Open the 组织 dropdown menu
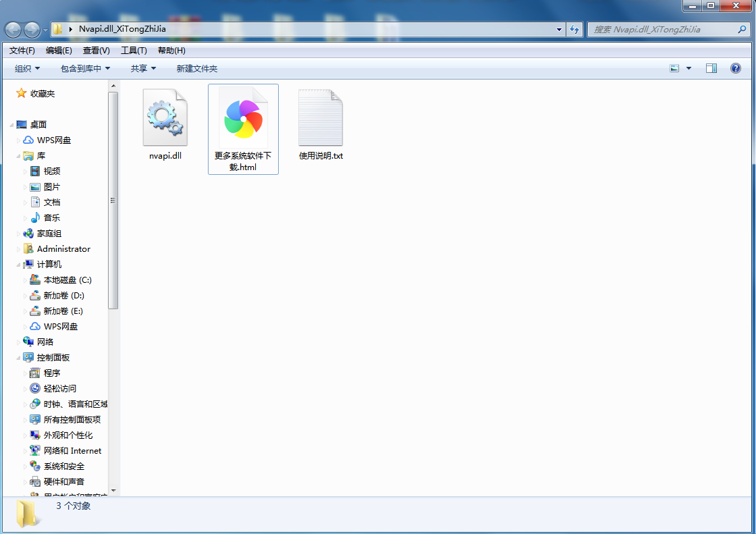The image size is (756, 534). [x=27, y=68]
